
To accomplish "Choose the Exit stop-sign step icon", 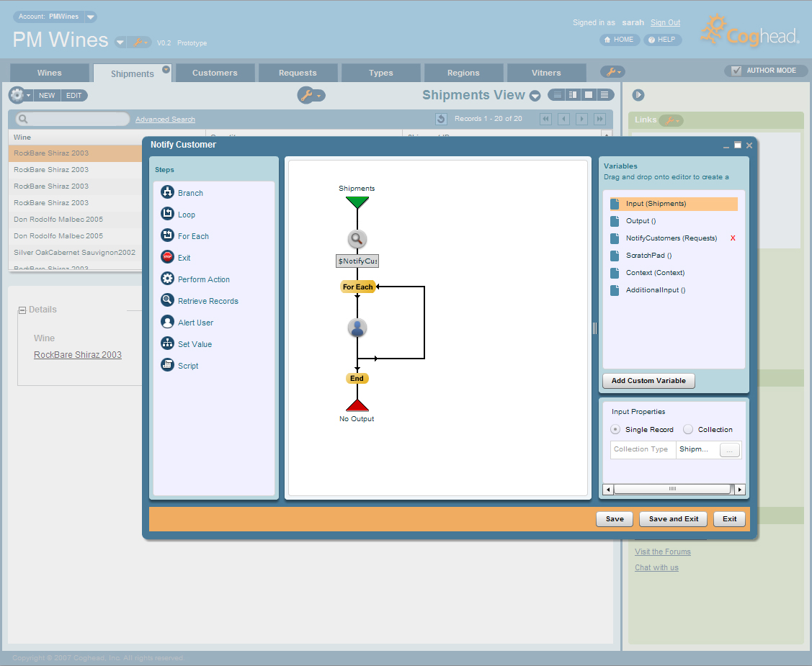I will pos(167,258).
